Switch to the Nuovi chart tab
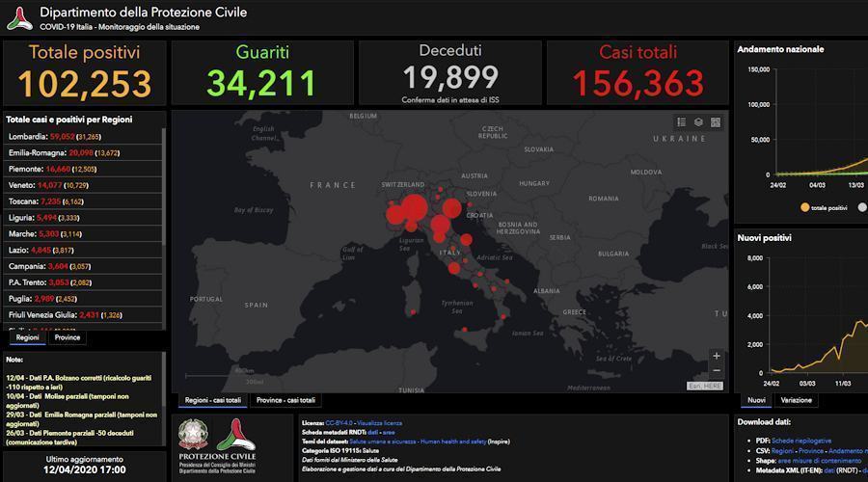868x482 pixels. coord(756,400)
